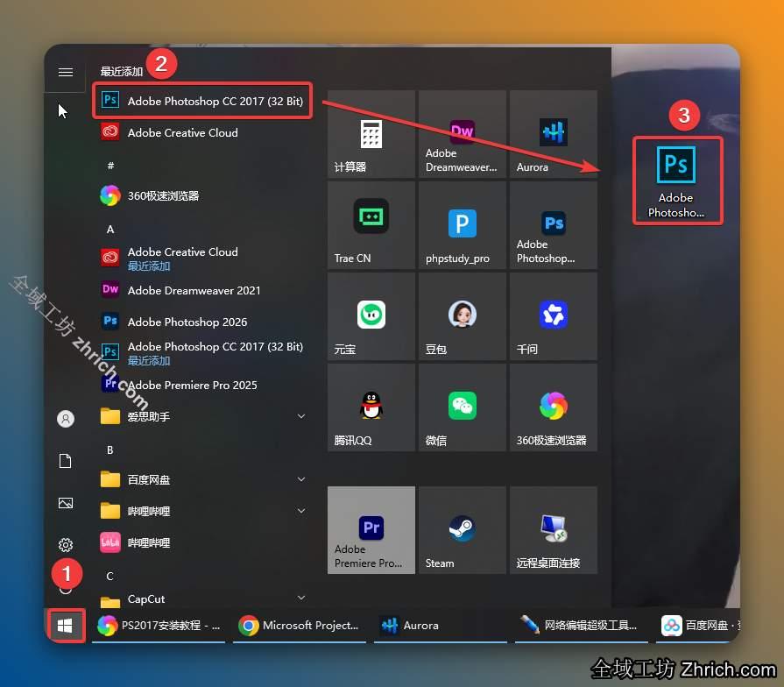Open the 豆包 tile
The height and width of the screenshot is (687, 784).
pyautogui.click(x=462, y=316)
